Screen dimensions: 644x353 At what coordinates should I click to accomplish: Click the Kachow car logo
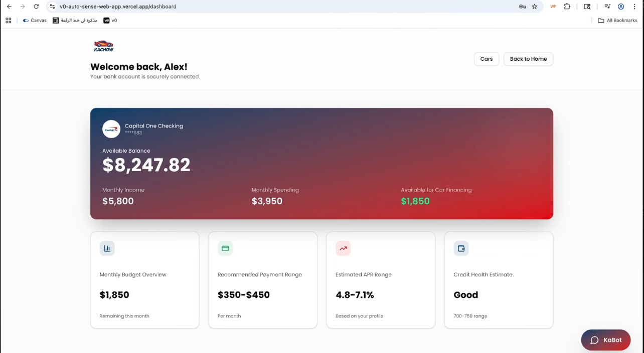tap(104, 46)
